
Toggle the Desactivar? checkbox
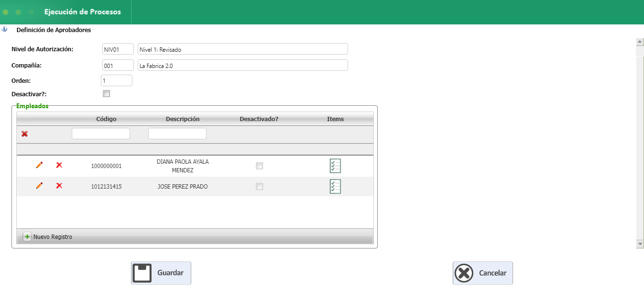[x=107, y=94]
